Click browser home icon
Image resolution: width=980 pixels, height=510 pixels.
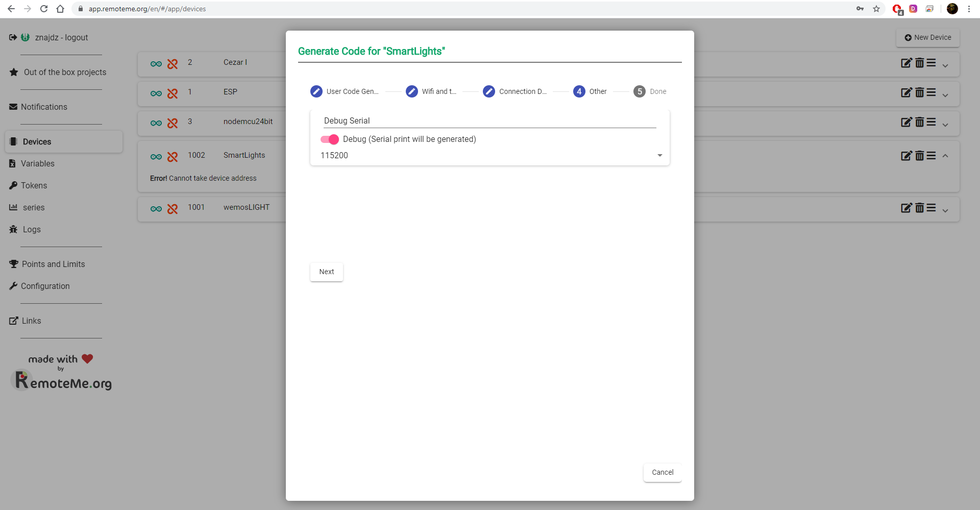pyautogui.click(x=60, y=9)
